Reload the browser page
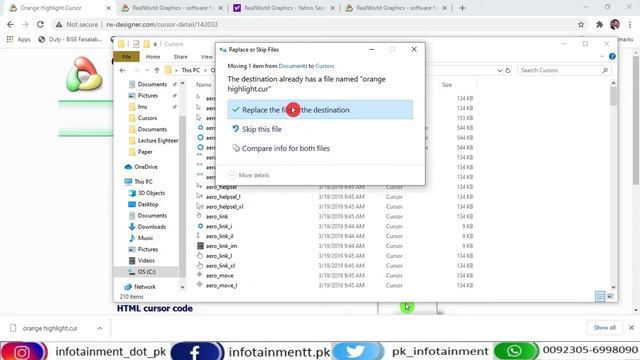Viewport: 640px width, 360px height. coord(40,24)
